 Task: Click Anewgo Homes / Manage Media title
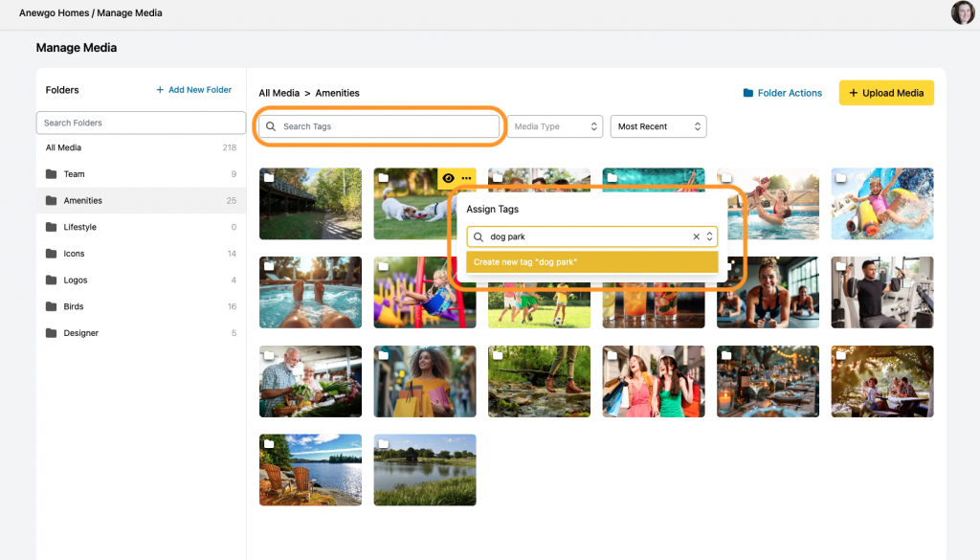(91, 13)
